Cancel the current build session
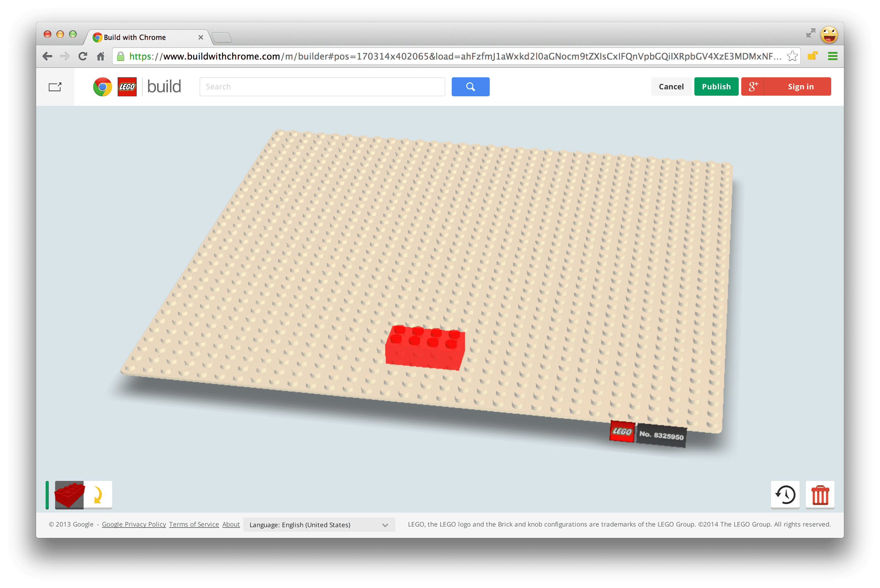The image size is (880, 588). coord(671,86)
